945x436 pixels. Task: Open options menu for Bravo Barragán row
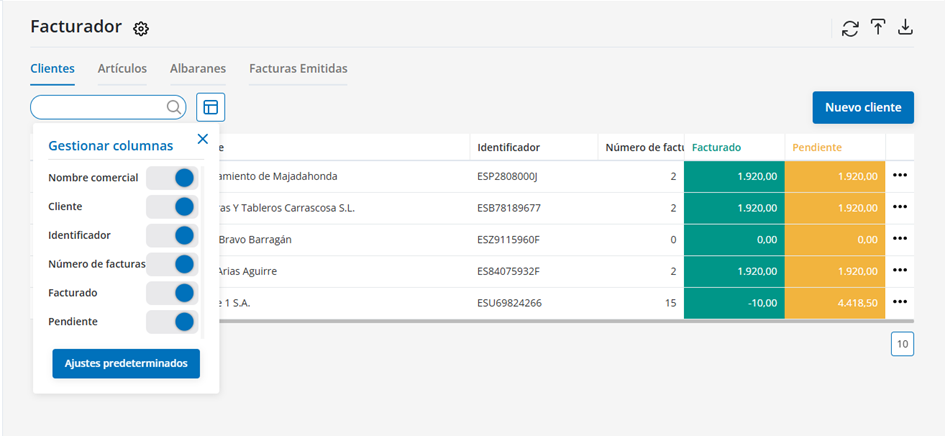tap(900, 238)
